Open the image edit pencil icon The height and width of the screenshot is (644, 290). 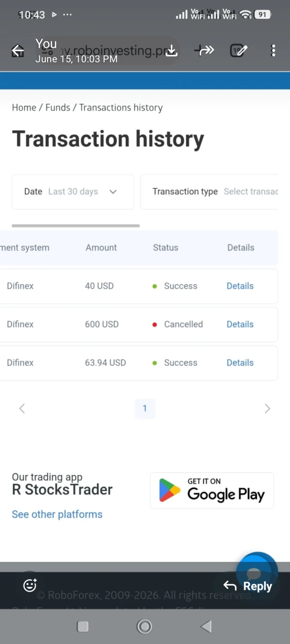239,50
